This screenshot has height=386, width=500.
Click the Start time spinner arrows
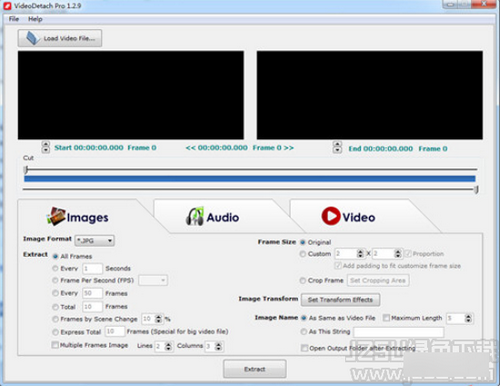point(46,147)
